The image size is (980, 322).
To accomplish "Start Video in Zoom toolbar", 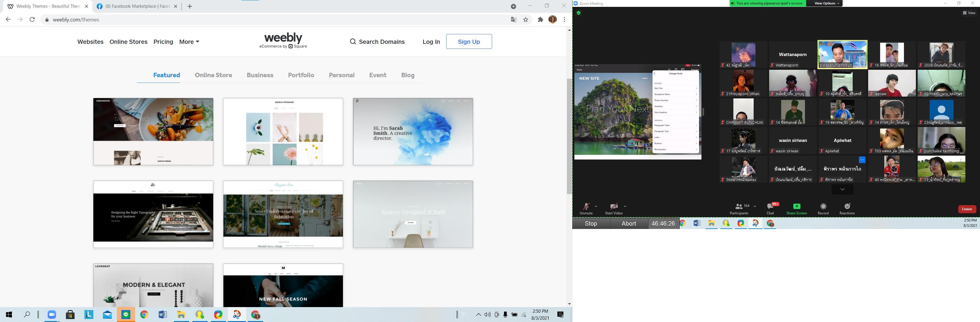I will [614, 209].
